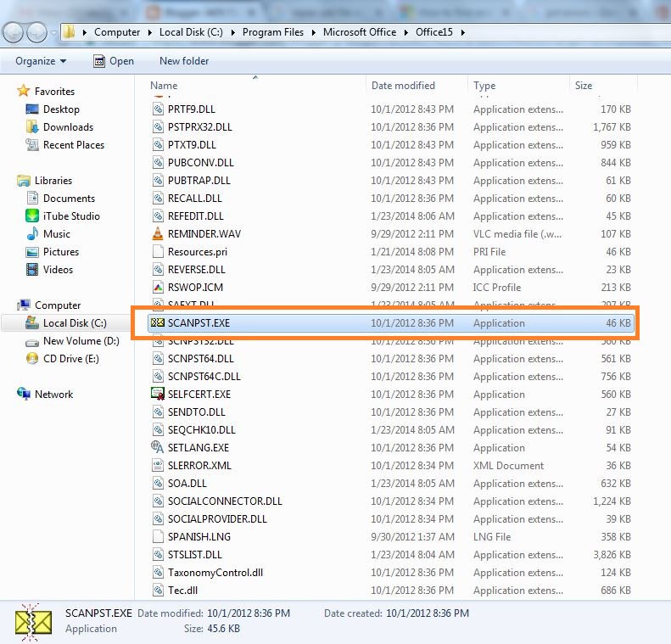Click the Open toolbar button
The image size is (671, 644).
[114, 61]
